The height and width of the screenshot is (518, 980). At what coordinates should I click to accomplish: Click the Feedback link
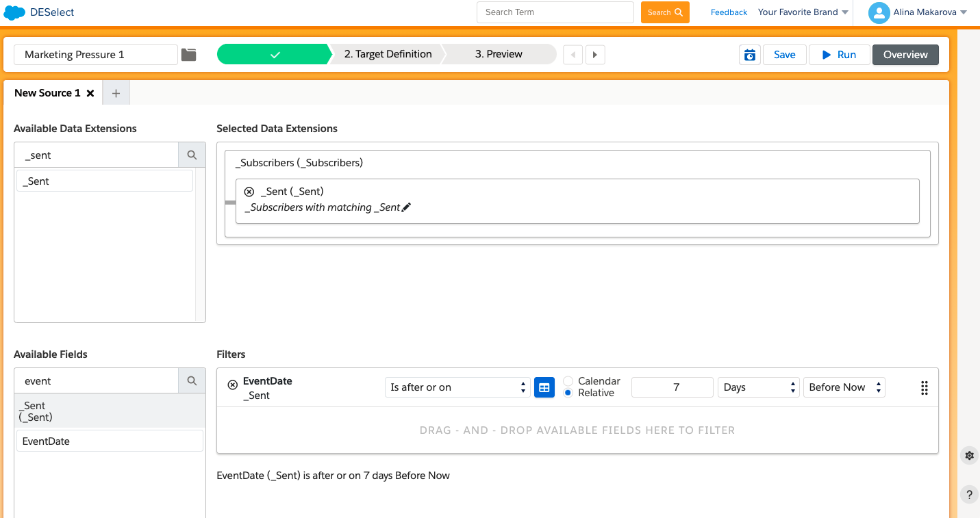tap(729, 12)
